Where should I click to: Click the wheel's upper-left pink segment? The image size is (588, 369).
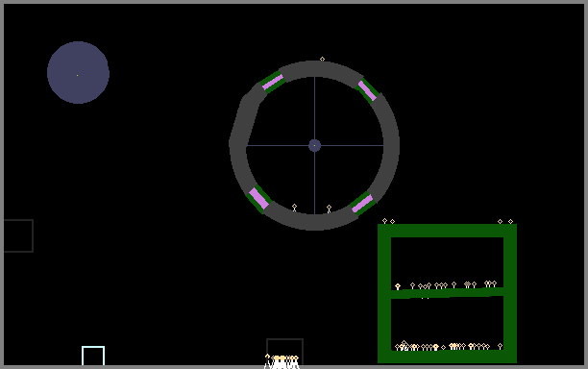pyautogui.click(x=273, y=82)
